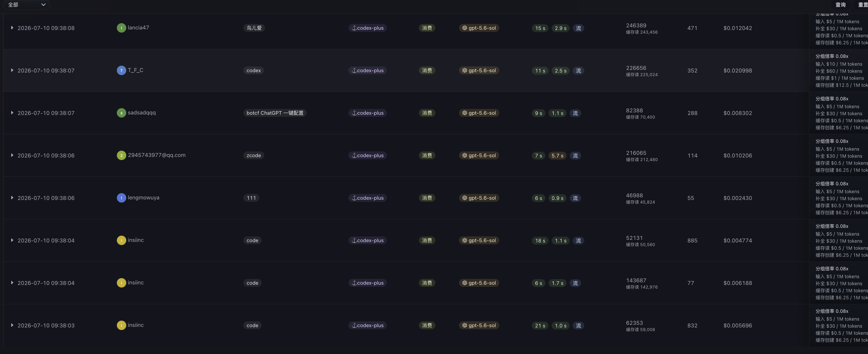Click the zcode token name tag

point(254,155)
